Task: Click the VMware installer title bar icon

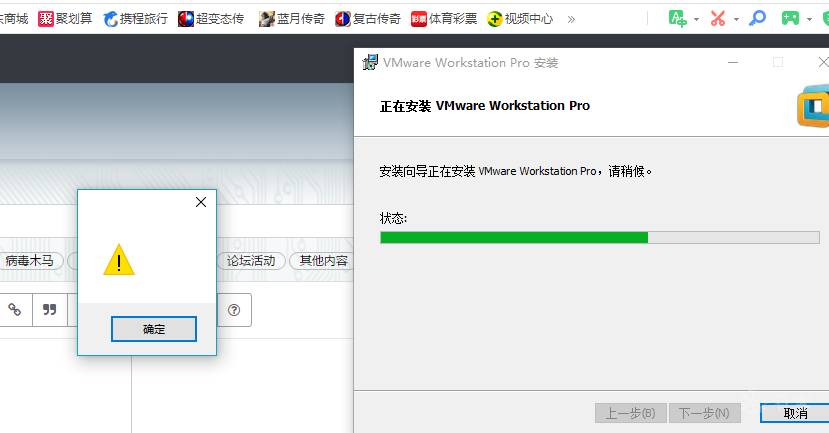Action: tap(370, 62)
